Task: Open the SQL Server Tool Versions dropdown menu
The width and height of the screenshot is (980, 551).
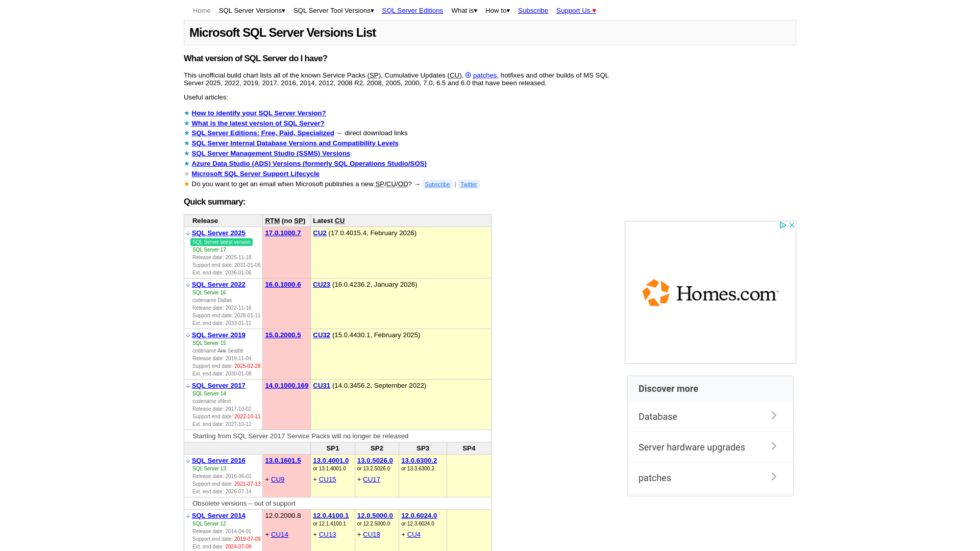Action: (334, 11)
